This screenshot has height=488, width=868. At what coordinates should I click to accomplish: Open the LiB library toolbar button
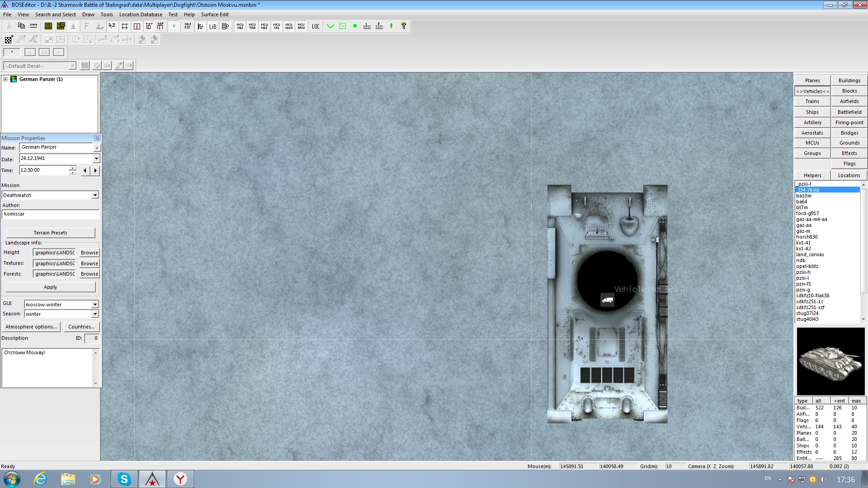[212, 26]
